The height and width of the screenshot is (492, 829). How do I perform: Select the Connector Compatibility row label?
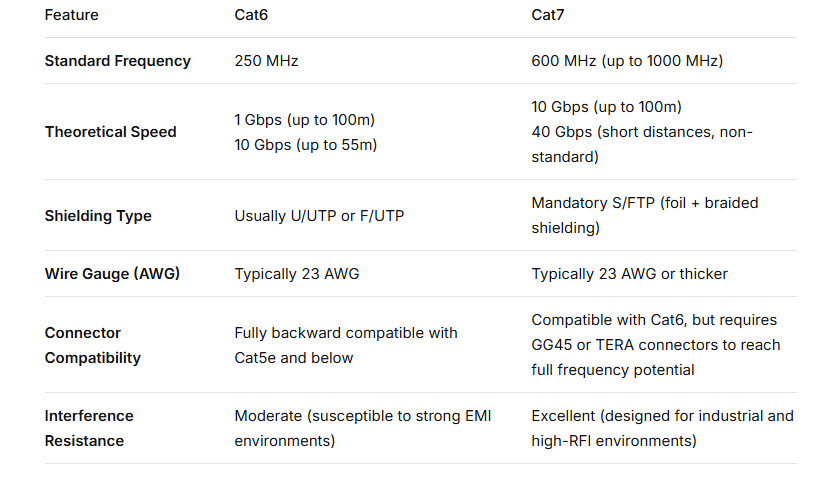[x=93, y=345]
